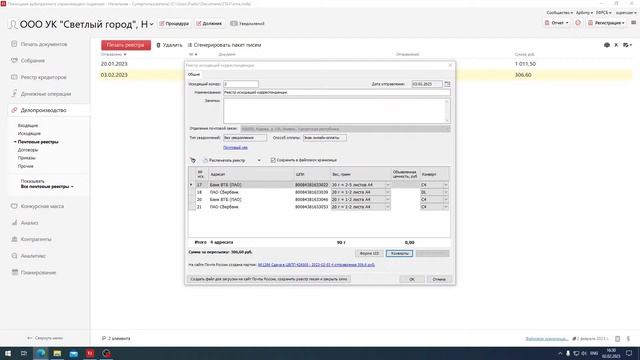Toggle Сохранить в файловом хранилище checkbox
The width and height of the screenshot is (640, 360).
(273, 160)
